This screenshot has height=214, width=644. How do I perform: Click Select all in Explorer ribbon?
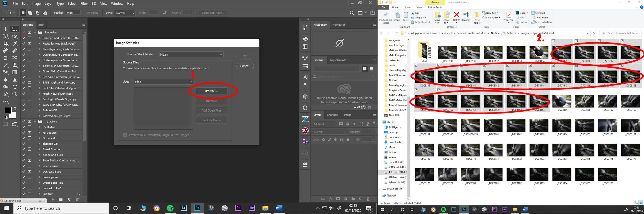click(x=538, y=13)
